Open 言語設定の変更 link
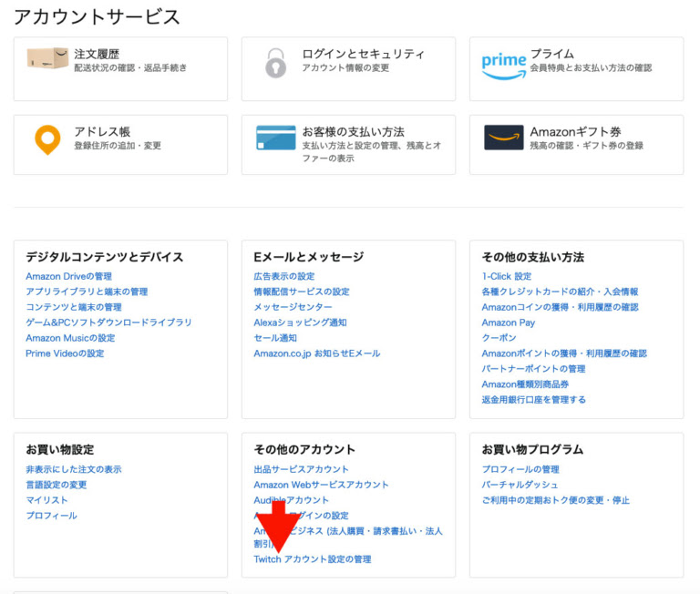This screenshot has width=700, height=594. coord(57,485)
